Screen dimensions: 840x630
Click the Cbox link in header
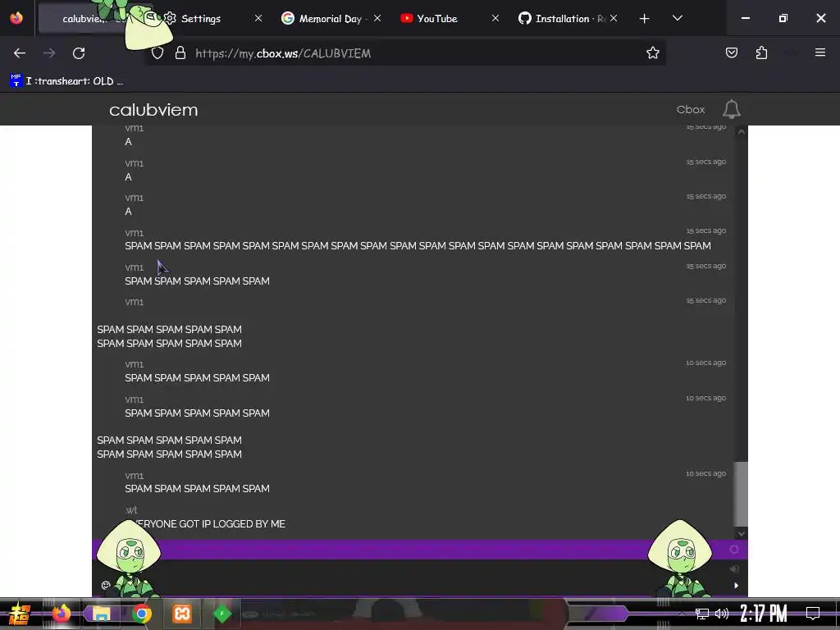(690, 109)
